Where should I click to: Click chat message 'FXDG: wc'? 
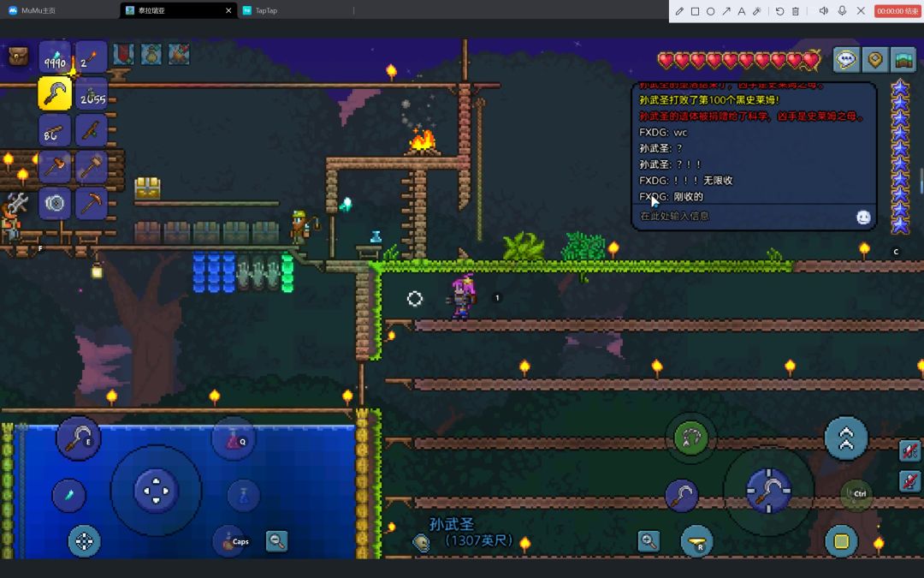tap(663, 133)
